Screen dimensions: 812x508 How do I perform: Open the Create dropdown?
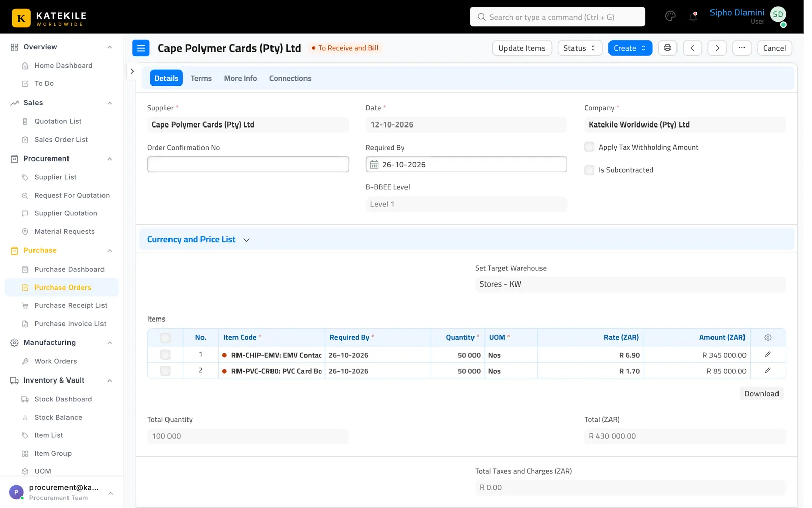click(630, 48)
